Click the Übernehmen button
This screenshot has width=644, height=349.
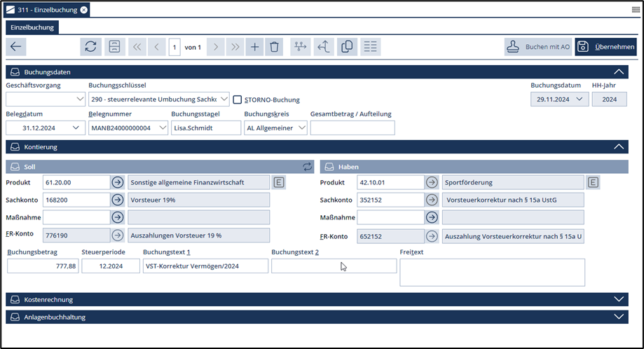[607, 47]
